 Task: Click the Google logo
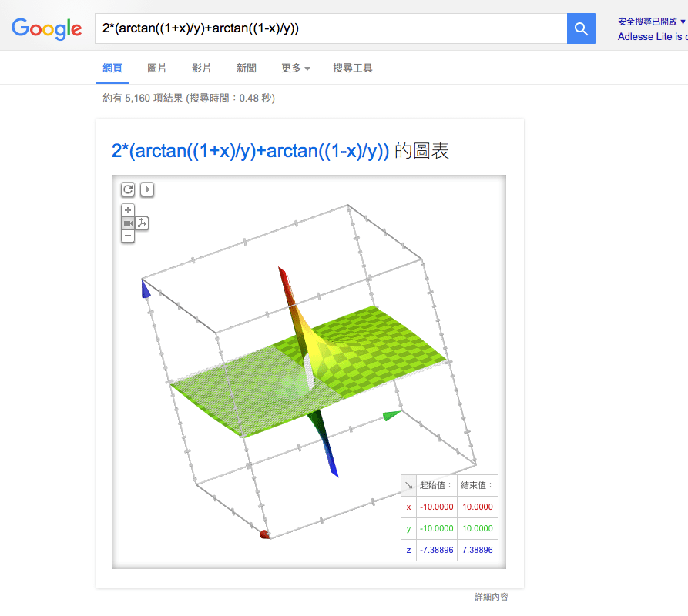pos(46,29)
